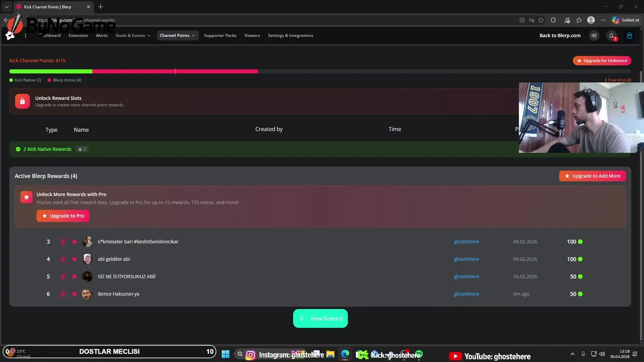Image resolution: width=644 pixels, height=362 pixels.
Task: Toggle red status dot for abi geldiler abi
Action: (74, 259)
